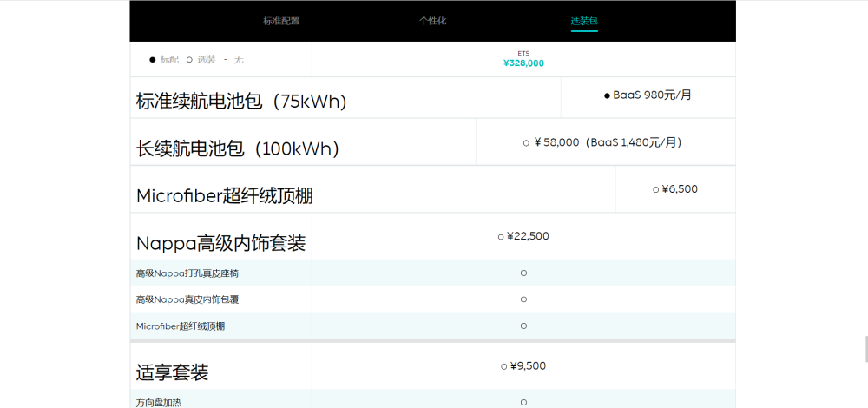
Task: Switch to the 标准配置 tab
Action: pyautogui.click(x=281, y=22)
